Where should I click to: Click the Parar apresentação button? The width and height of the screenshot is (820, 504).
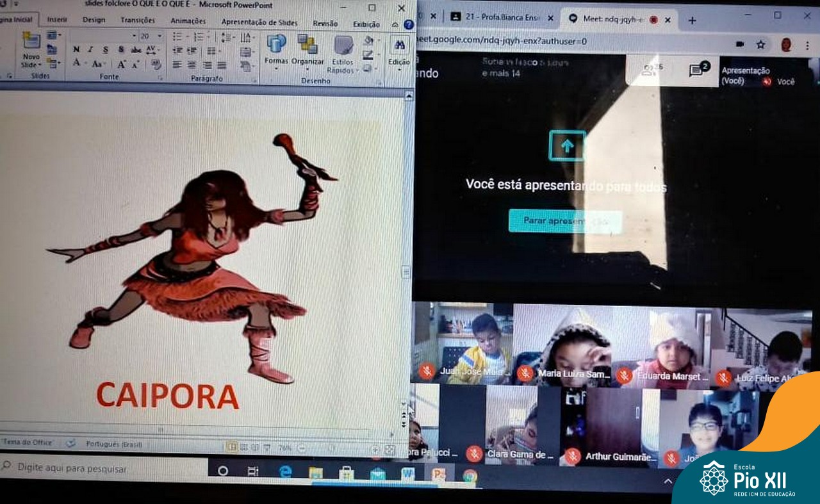(x=564, y=221)
